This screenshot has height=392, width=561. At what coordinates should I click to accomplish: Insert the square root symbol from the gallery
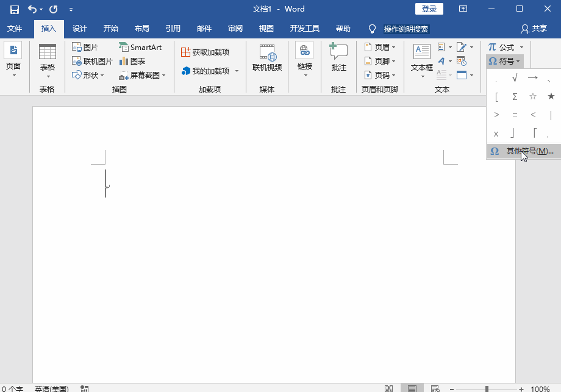click(515, 78)
